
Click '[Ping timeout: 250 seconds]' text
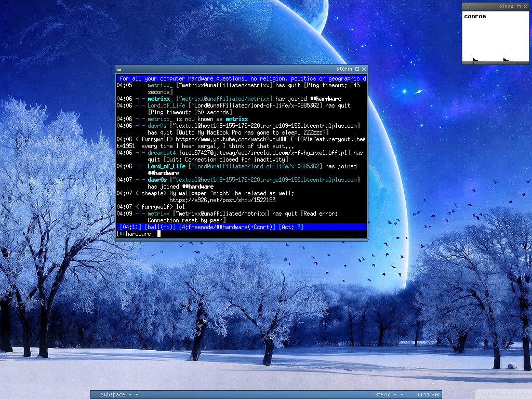pyautogui.click(x=190, y=112)
